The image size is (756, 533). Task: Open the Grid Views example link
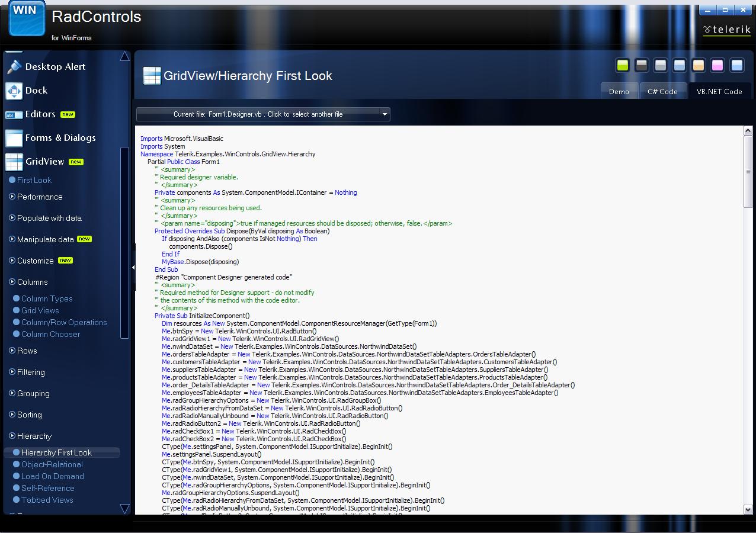pyautogui.click(x=40, y=310)
